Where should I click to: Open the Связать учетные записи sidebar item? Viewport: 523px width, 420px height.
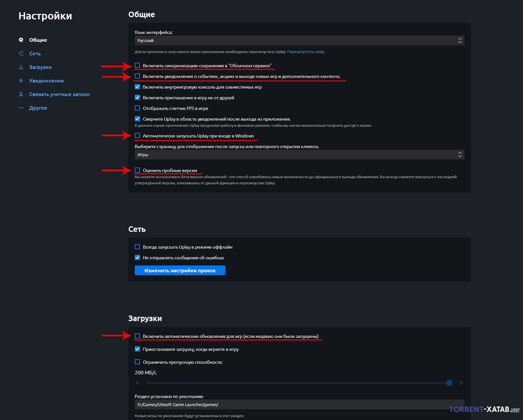click(59, 94)
